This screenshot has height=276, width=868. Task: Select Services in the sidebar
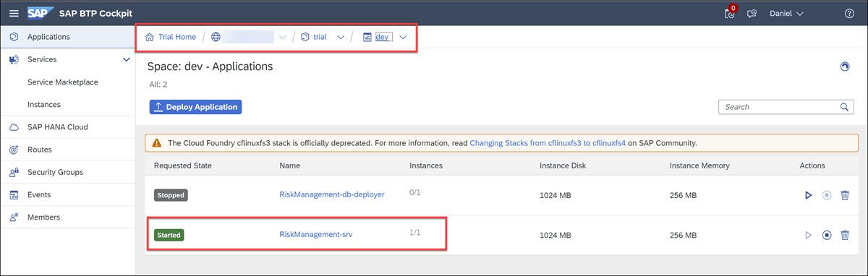(x=42, y=59)
